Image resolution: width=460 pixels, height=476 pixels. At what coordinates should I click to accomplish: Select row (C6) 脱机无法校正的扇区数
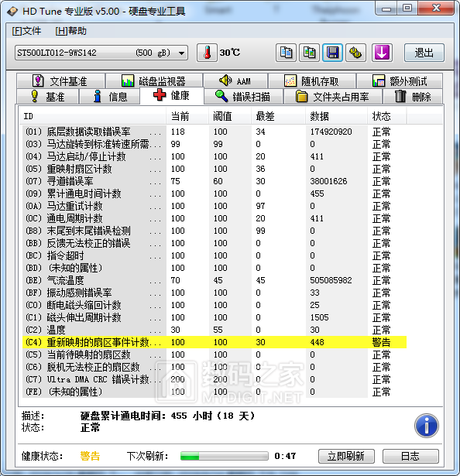[215, 367]
